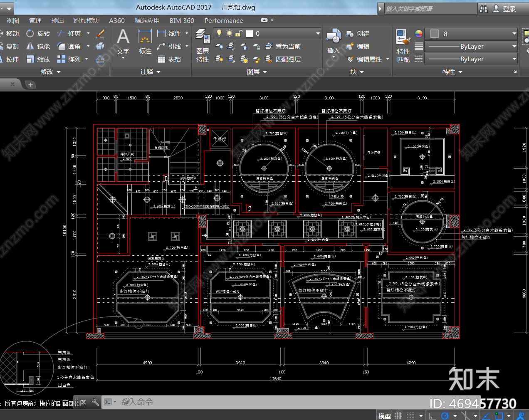The height and width of the screenshot is (420, 529).
Task: Click Match Properties (特性匹配) brush
Action: [403, 46]
